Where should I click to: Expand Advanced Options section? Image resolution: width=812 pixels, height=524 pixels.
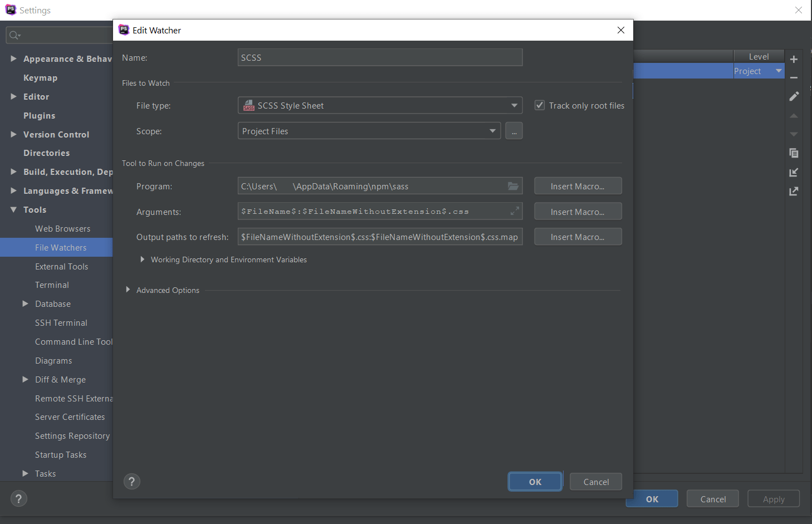point(128,290)
